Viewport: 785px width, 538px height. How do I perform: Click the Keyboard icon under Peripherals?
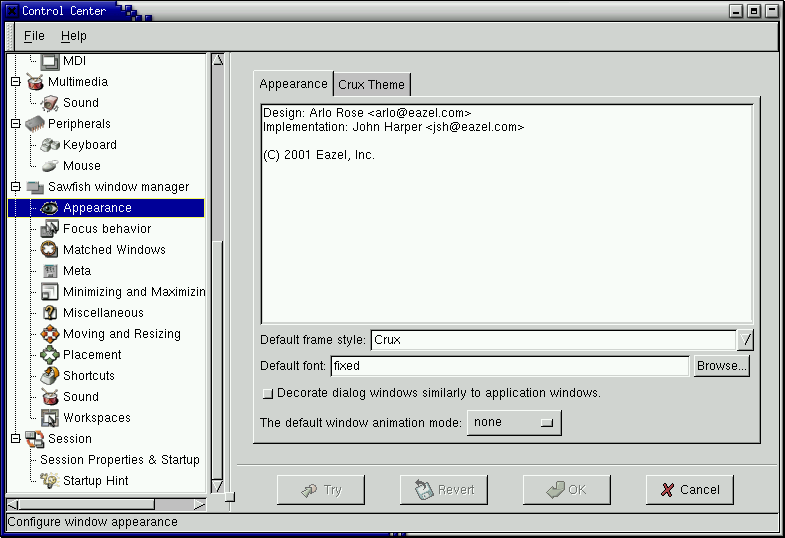coord(49,145)
